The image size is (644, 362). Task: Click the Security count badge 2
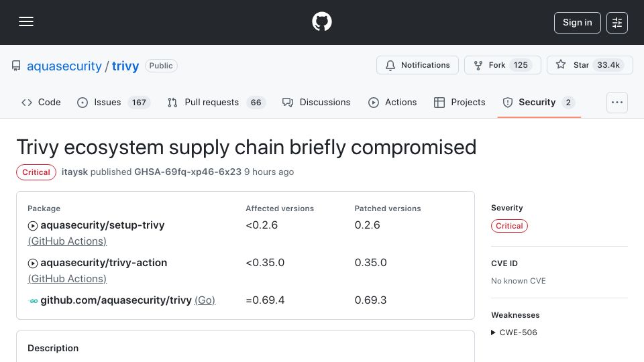pos(568,102)
